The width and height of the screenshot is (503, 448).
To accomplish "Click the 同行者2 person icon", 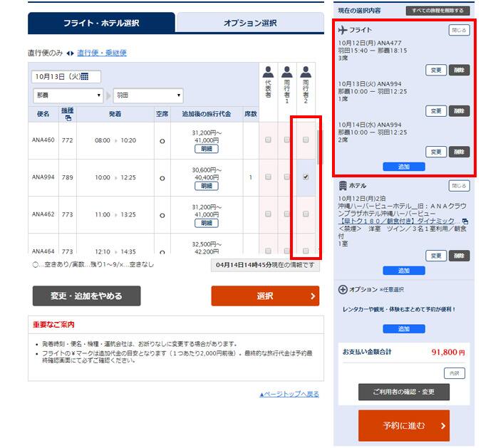I will point(306,72).
